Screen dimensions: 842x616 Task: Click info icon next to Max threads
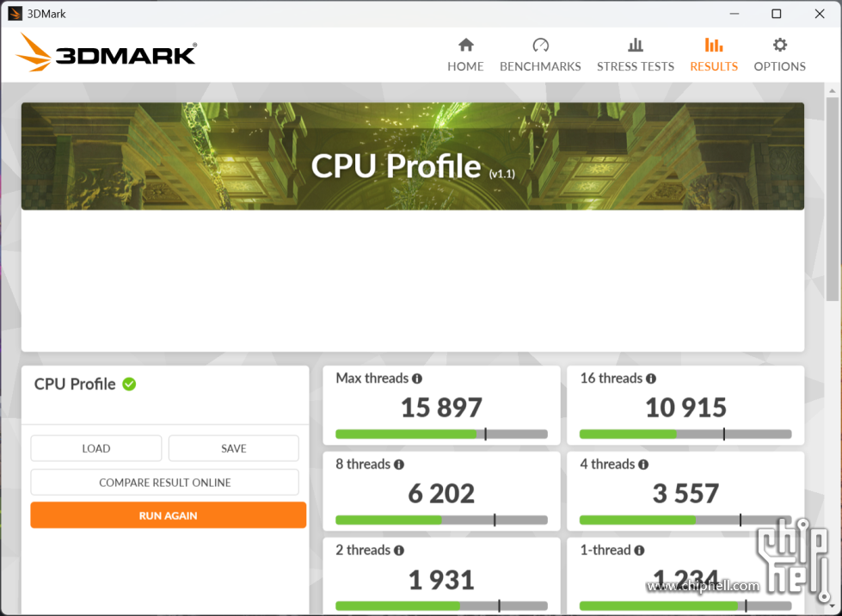tap(417, 379)
